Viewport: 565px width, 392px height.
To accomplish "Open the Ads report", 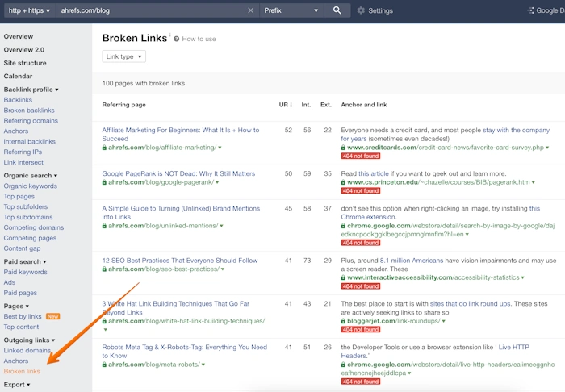I will pyautogui.click(x=10, y=282).
